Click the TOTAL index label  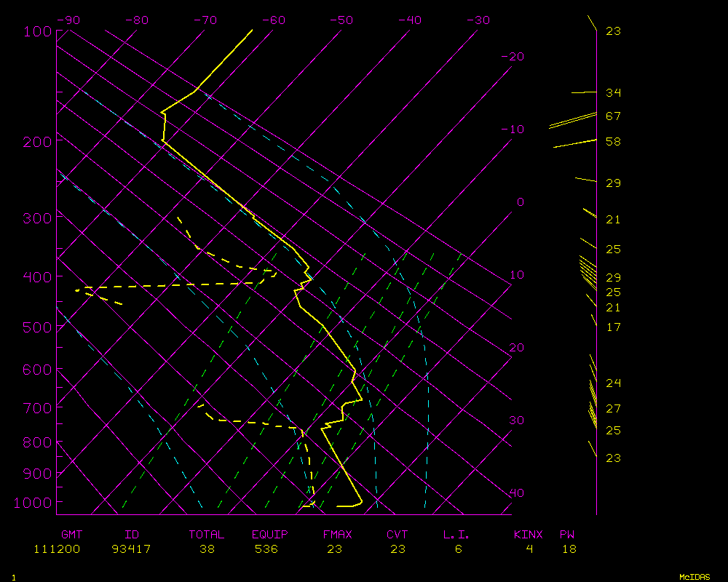click(207, 535)
